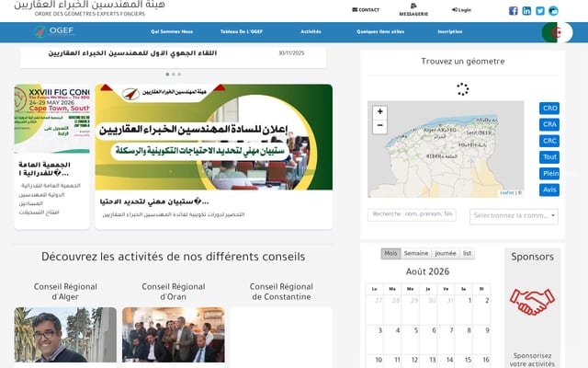Viewport: 588px width, 368px height.
Task: Switch calendar to Semaine view
Action: (x=416, y=254)
